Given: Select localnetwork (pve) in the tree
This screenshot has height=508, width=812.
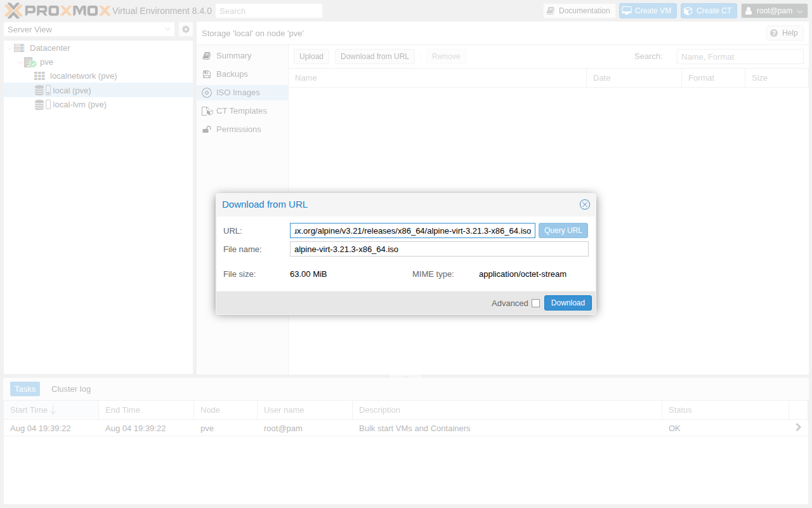Looking at the screenshot, I should pos(83,76).
